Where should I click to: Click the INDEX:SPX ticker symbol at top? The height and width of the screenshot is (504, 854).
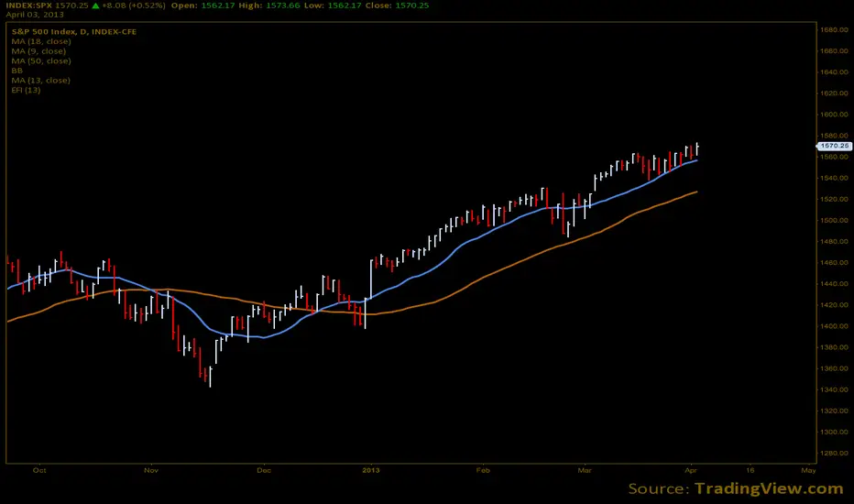pos(29,5)
